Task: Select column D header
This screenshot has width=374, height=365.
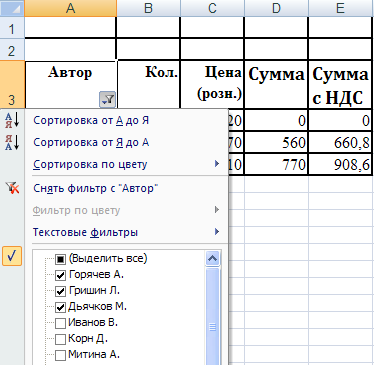Action: click(x=276, y=8)
